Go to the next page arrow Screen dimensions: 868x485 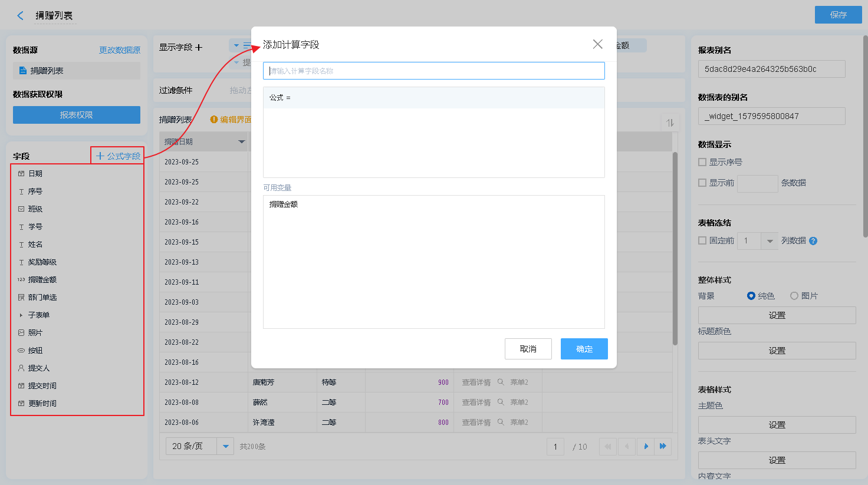click(646, 447)
